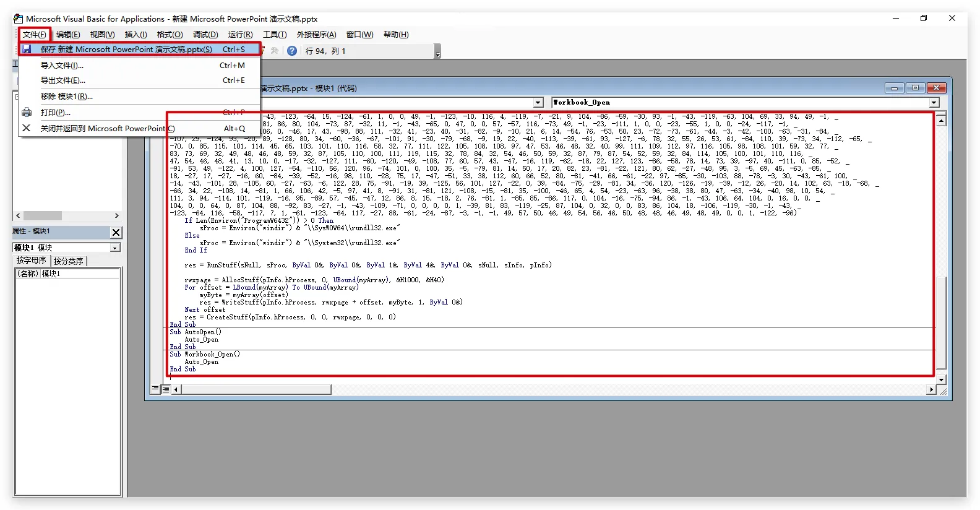Open the 工具(T) menu
Image resolution: width=980 pixels, height=510 pixels.
[275, 35]
